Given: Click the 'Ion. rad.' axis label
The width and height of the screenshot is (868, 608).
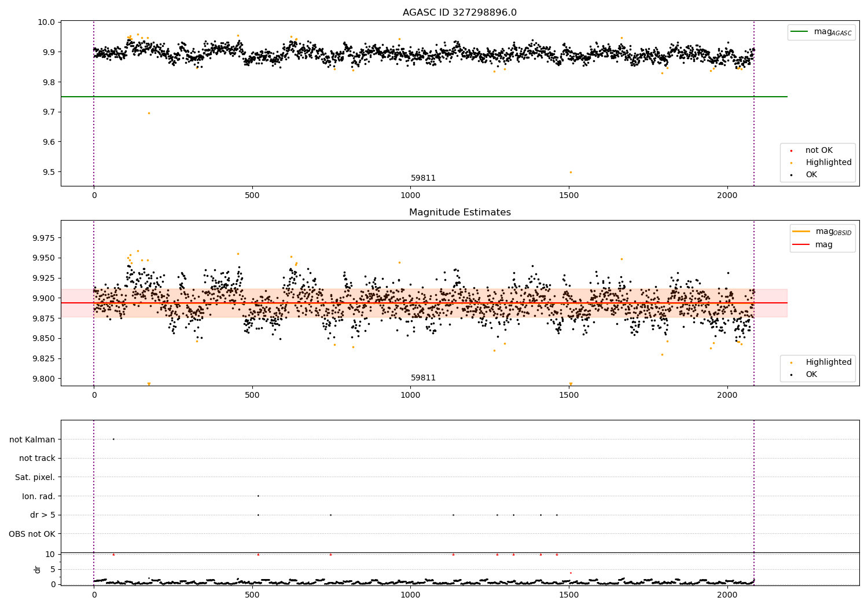Looking at the screenshot, I should click(39, 496).
